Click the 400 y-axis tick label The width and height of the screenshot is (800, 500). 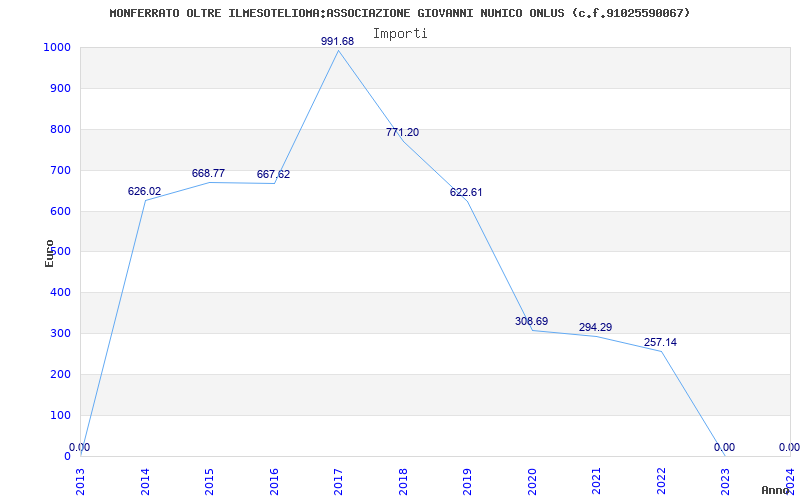(x=61, y=292)
